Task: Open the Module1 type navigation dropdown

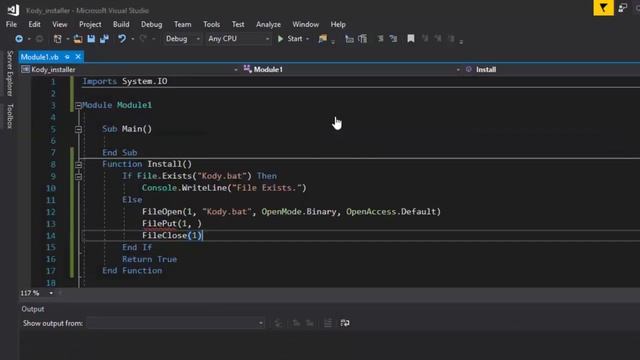Action: pyautogui.click(x=458, y=70)
